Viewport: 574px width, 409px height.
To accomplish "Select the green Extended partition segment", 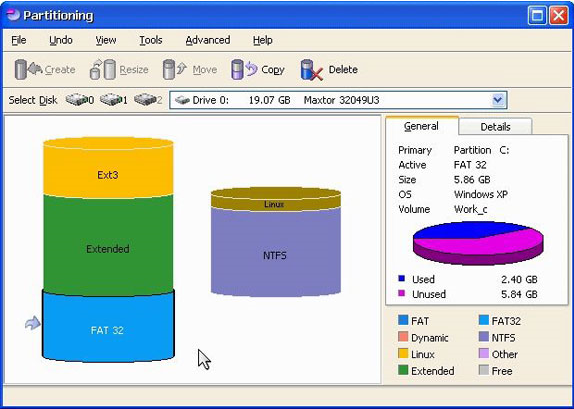I will coord(108,245).
